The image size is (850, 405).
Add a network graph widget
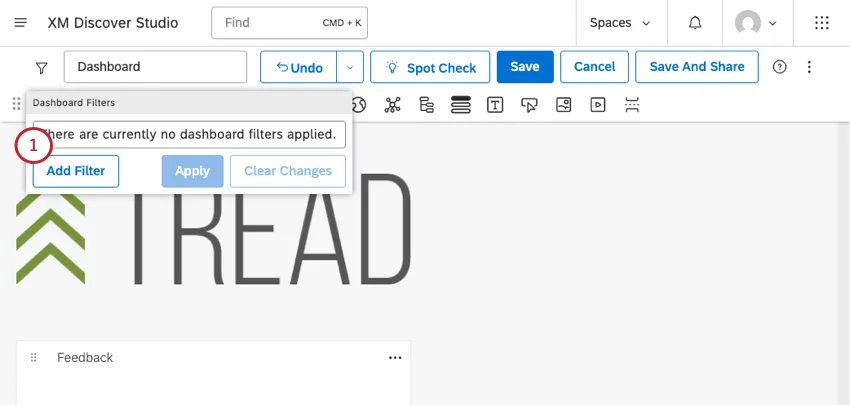tap(392, 105)
